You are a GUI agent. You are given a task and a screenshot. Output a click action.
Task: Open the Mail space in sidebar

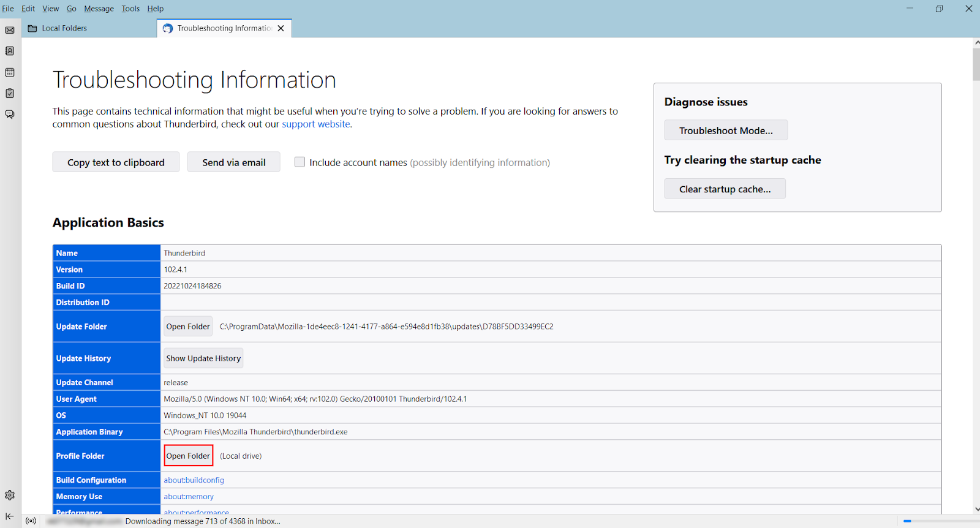[x=10, y=30]
